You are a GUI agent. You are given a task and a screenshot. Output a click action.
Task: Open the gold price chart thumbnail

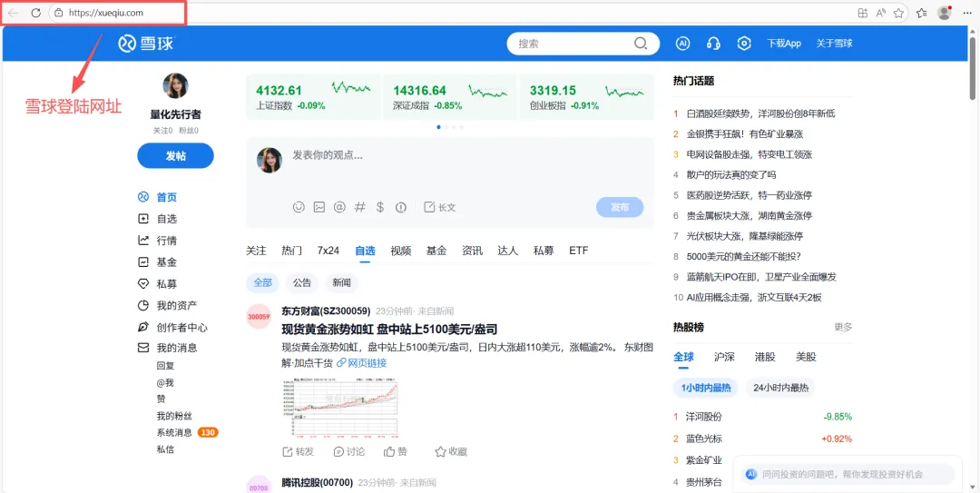[340, 408]
